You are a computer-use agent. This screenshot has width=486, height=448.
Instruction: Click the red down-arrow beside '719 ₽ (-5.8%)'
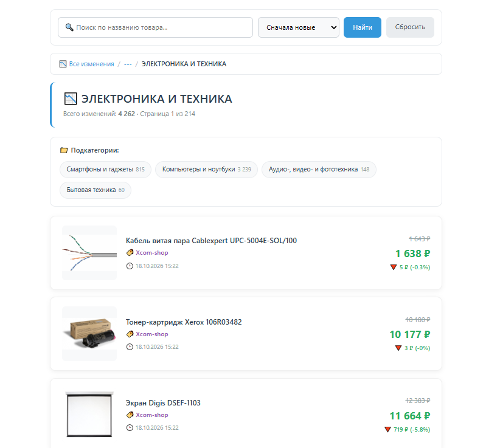click(x=387, y=429)
